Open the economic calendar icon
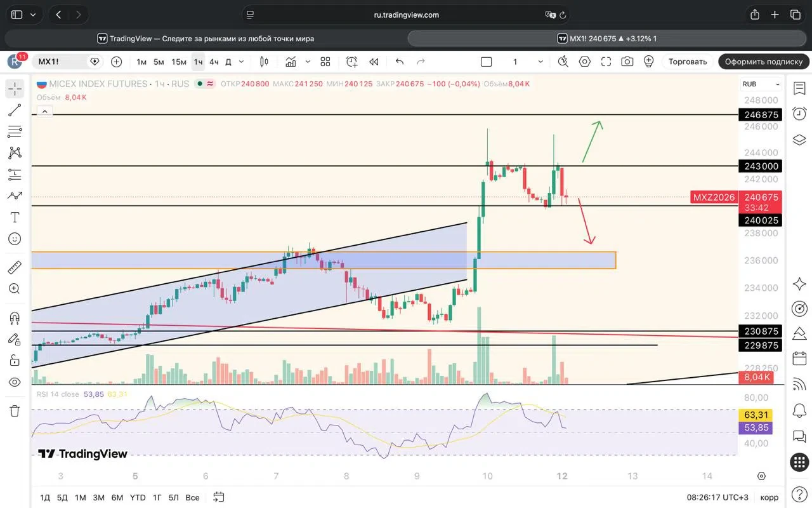Screen dimensions: 812x508 tap(799, 360)
